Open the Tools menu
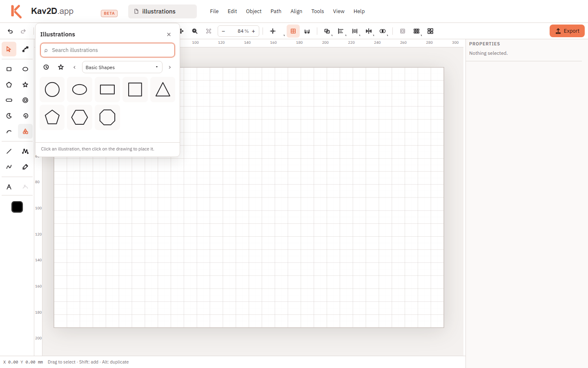The height and width of the screenshot is (368, 588). [x=318, y=11]
